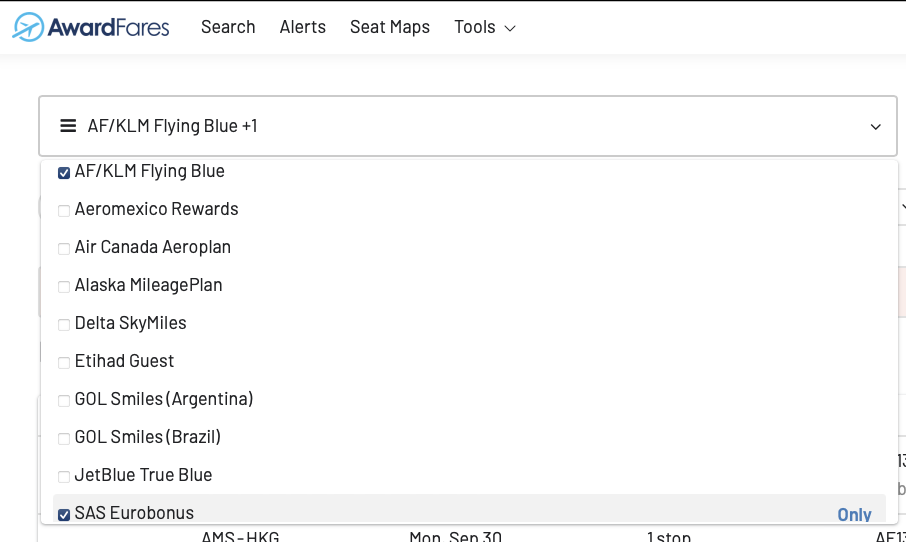Viewport: 906px width, 542px height.
Task: Click Only link for SAS Eurobonus
Action: coord(854,514)
